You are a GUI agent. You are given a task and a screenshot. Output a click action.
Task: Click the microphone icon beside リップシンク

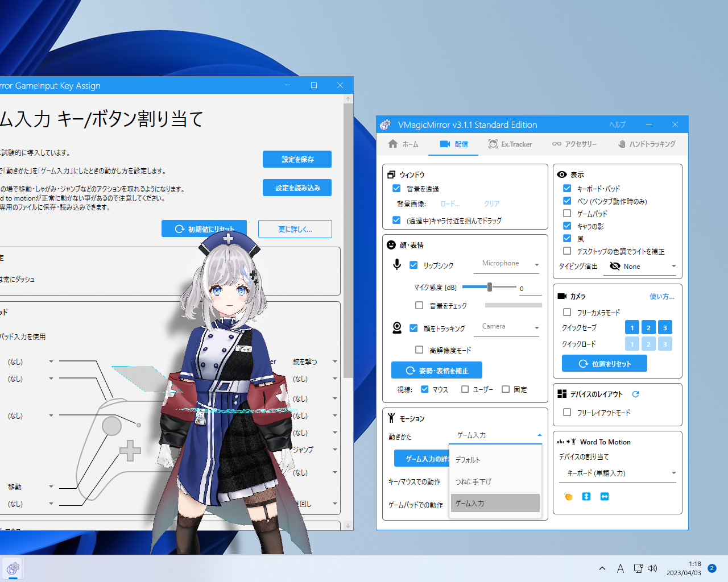(x=397, y=264)
